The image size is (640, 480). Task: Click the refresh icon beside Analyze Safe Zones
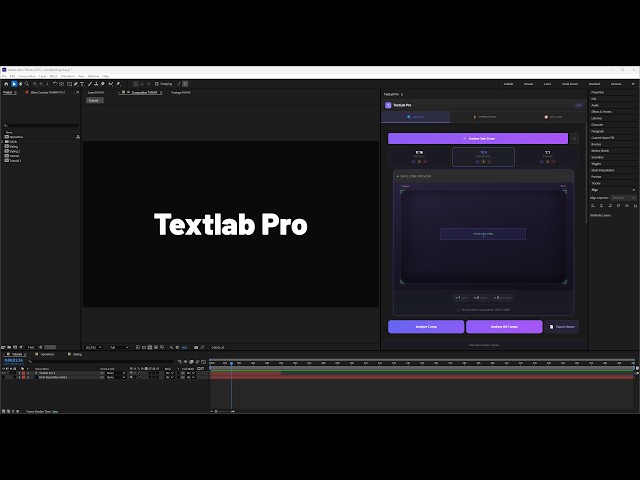[x=574, y=139]
